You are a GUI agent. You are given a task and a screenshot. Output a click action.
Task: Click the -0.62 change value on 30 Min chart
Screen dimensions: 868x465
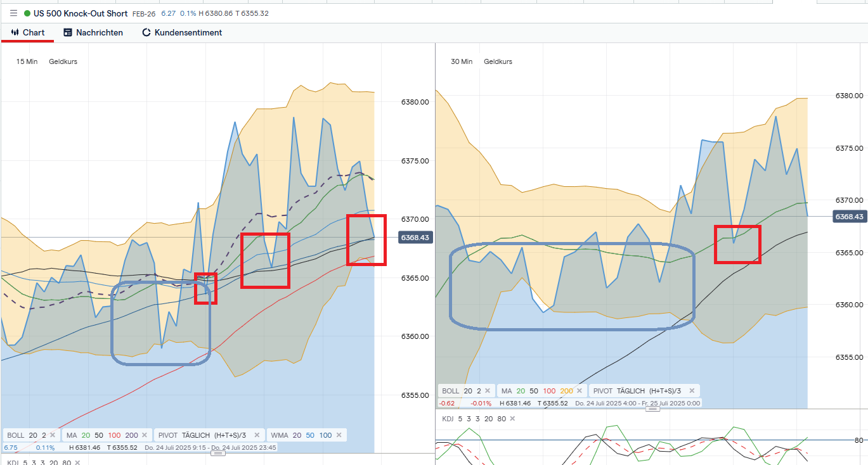click(447, 403)
